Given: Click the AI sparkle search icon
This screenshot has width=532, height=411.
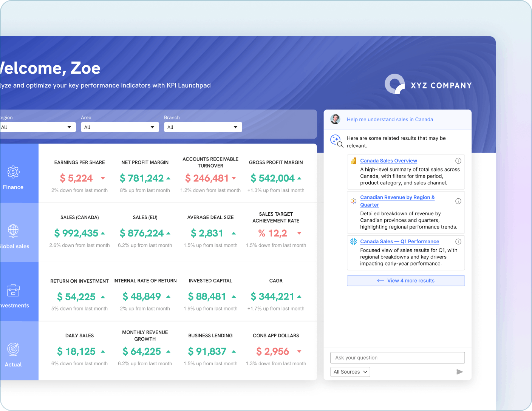Looking at the screenshot, I should click(336, 141).
